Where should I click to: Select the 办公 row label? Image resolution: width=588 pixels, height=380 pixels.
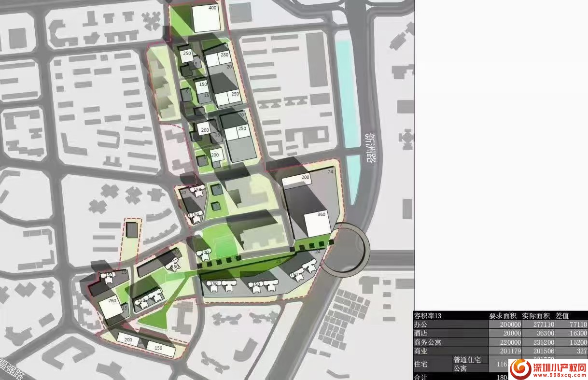pos(421,325)
